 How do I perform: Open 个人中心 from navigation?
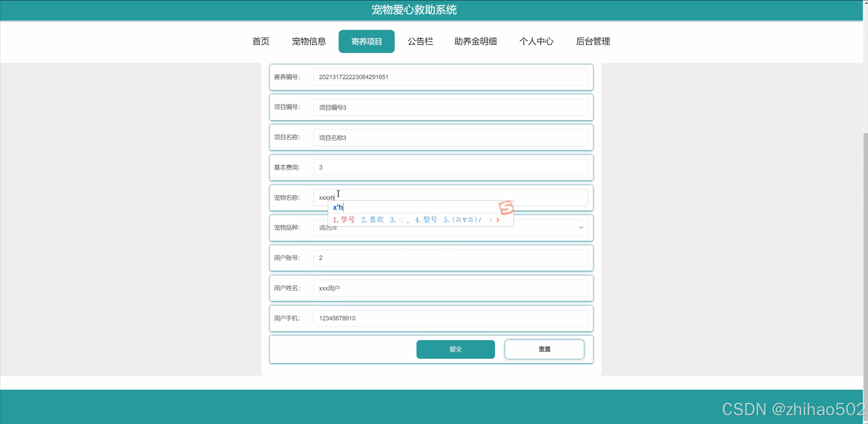(536, 41)
